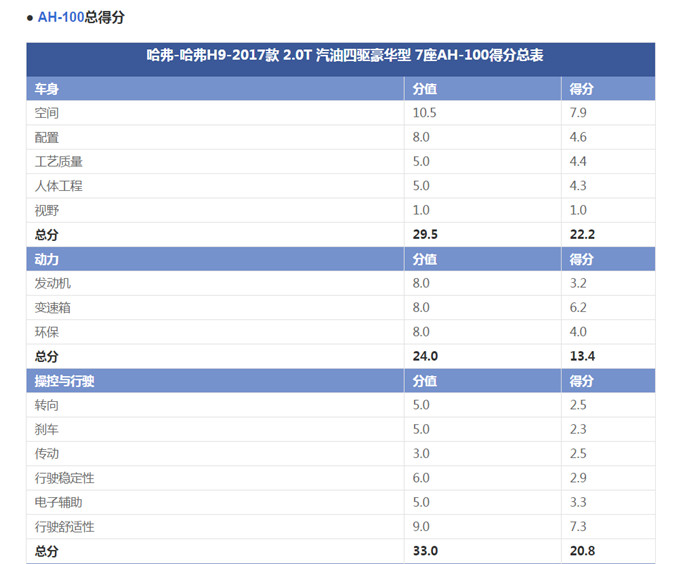Viewport: 680px width, 564px height.
Task: Click the 空间 row label
Action: (x=46, y=113)
